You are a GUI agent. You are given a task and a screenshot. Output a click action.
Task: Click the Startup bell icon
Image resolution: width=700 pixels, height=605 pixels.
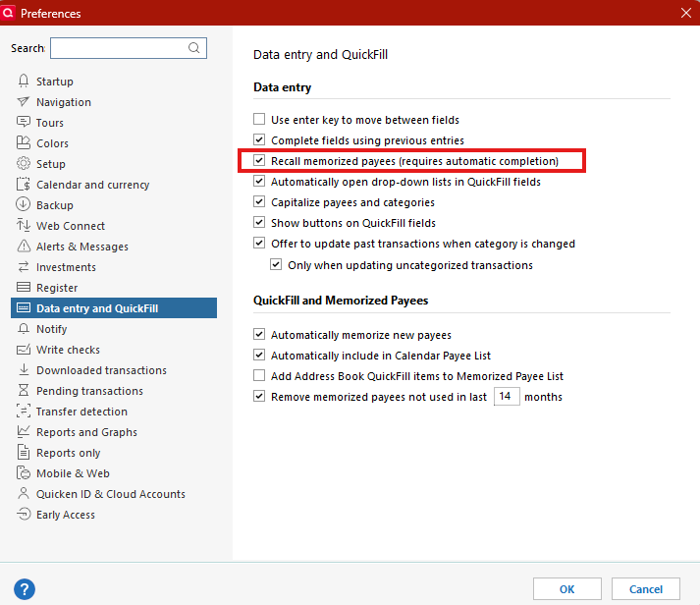(24, 81)
